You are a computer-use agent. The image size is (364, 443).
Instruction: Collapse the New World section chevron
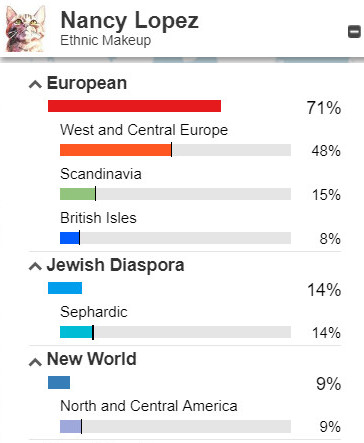click(x=35, y=362)
